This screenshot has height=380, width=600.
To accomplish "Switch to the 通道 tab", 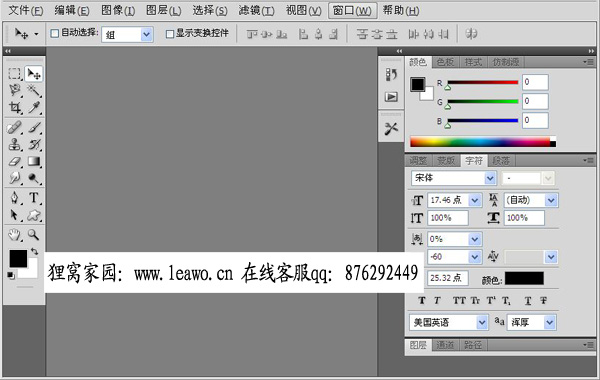I will click(x=445, y=345).
